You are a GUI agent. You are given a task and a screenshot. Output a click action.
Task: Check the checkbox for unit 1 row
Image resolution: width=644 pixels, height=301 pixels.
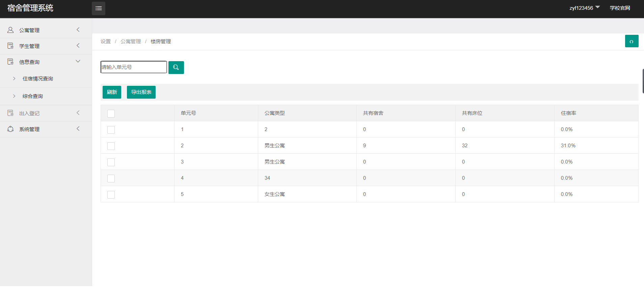click(x=111, y=130)
